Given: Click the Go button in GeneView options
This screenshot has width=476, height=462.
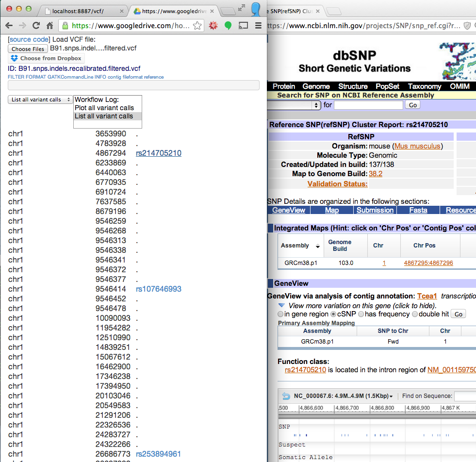Looking at the screenshot, I should point(459,314).
